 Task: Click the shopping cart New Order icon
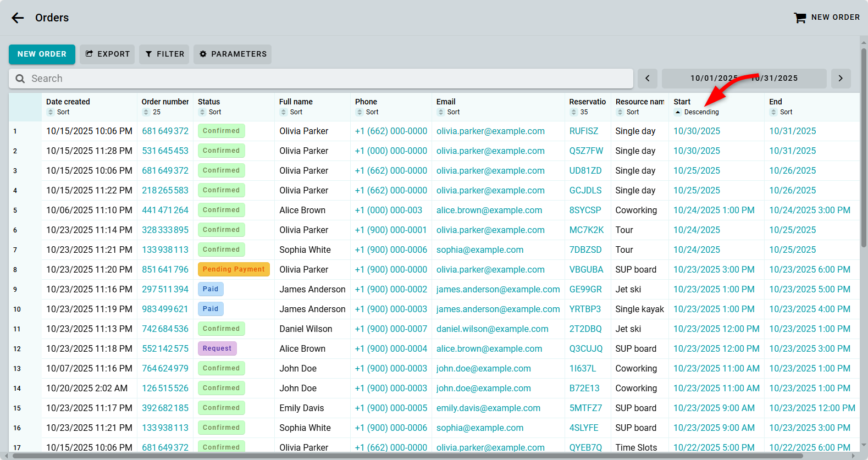[x=799, y=18]
